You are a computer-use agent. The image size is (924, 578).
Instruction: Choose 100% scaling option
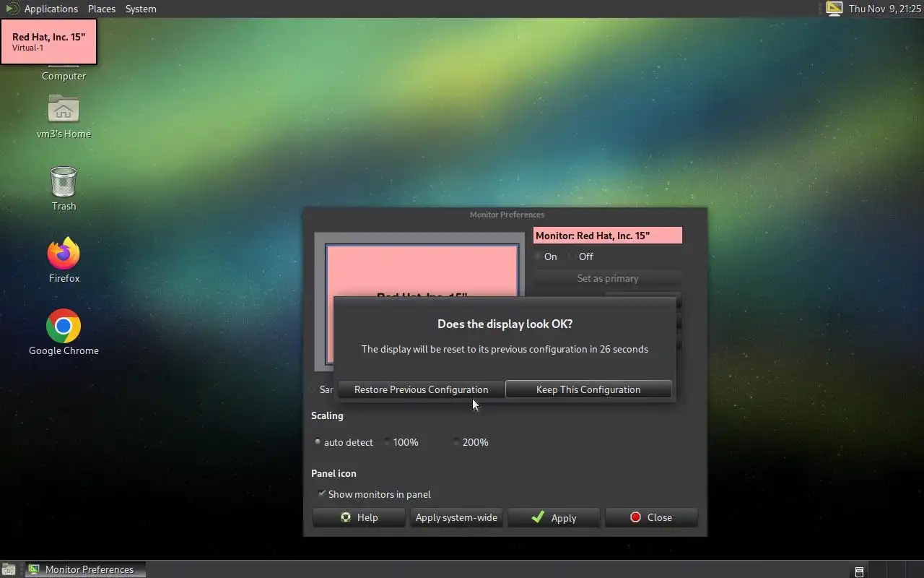tap(401, 442)
